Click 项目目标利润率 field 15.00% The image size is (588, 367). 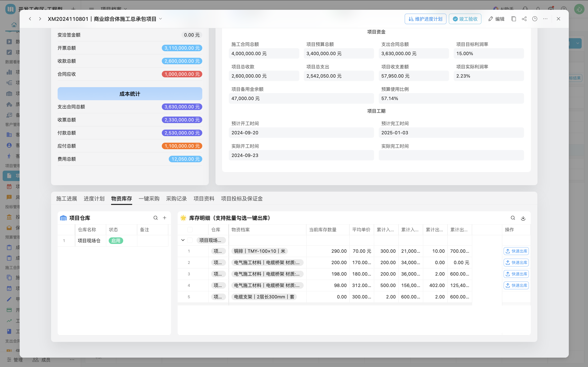pos(489,53)
